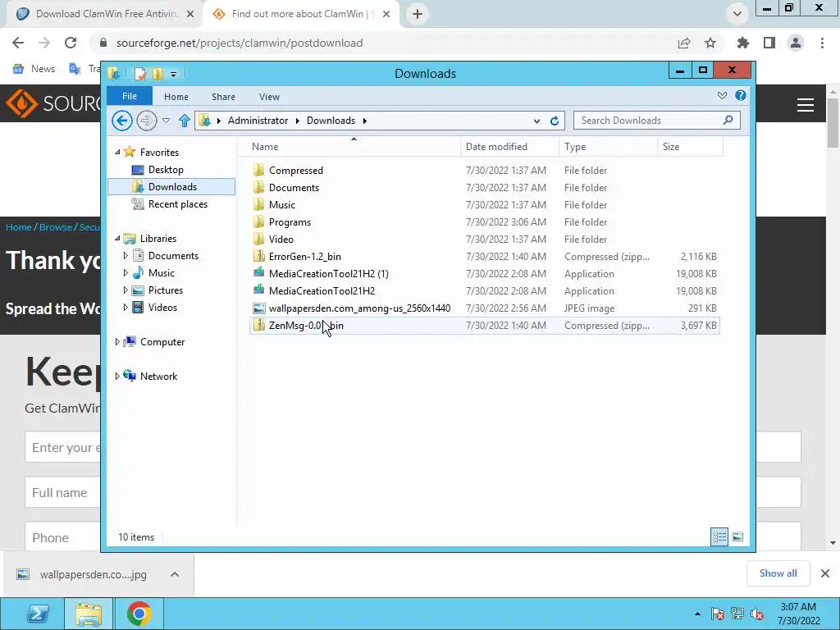
Task: Go up one folder level in Explorer
Action: tap(185, 121)
